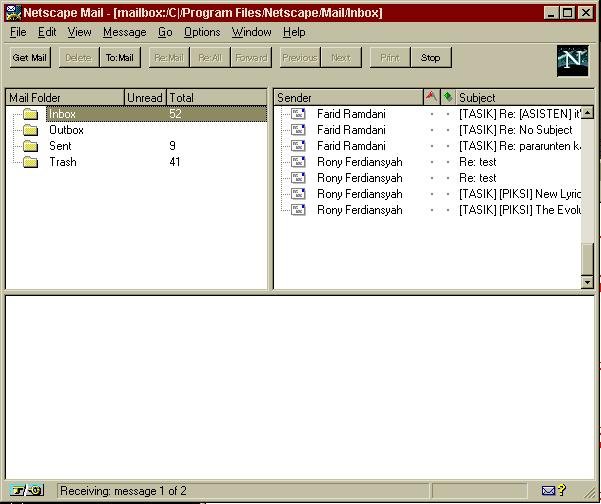Toggle read status of '[ASISTEN]' message
The image size is (601, 504).
tap(448, 114)
